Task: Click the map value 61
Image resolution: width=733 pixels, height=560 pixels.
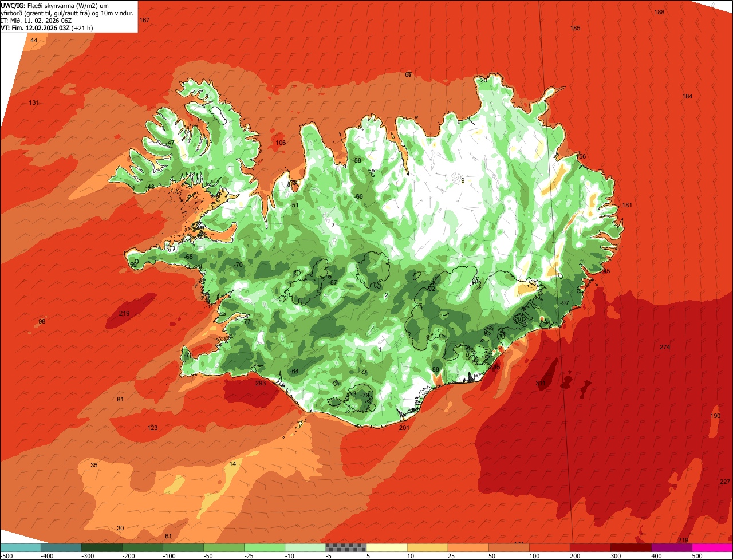Action: click(168, 536)
